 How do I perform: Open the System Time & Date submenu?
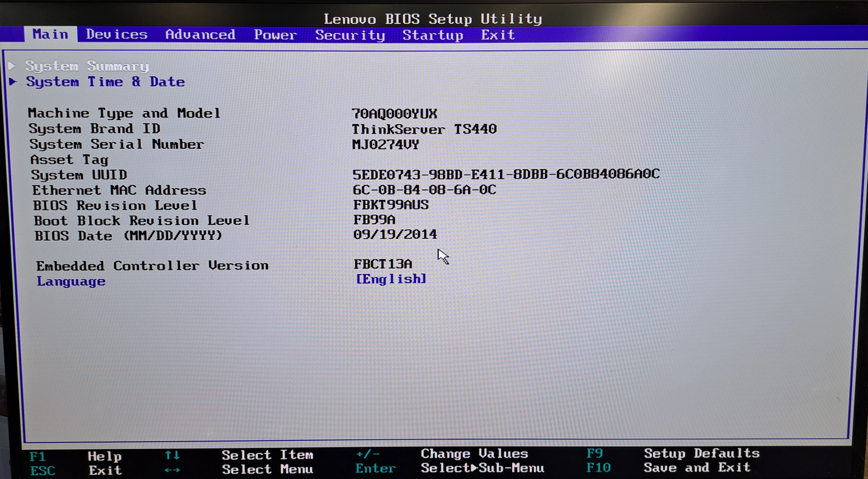coord(105,82)
